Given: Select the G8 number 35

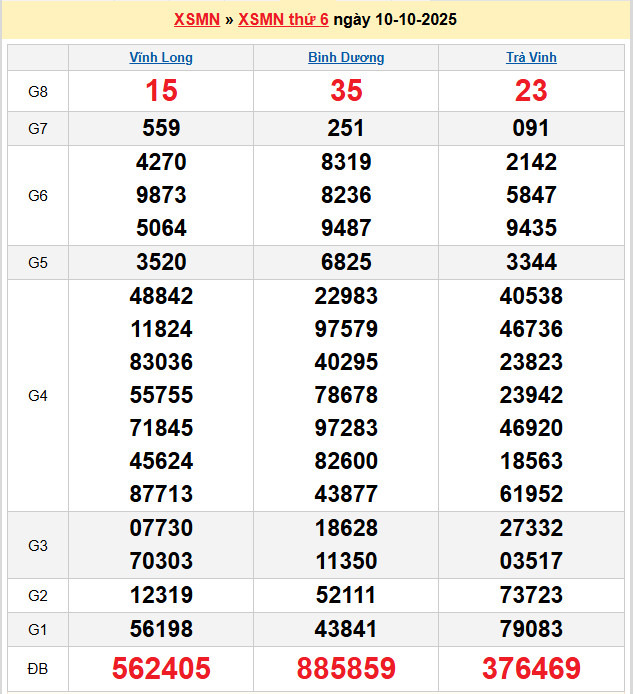Looking at the screenshot, I should 346,92.
